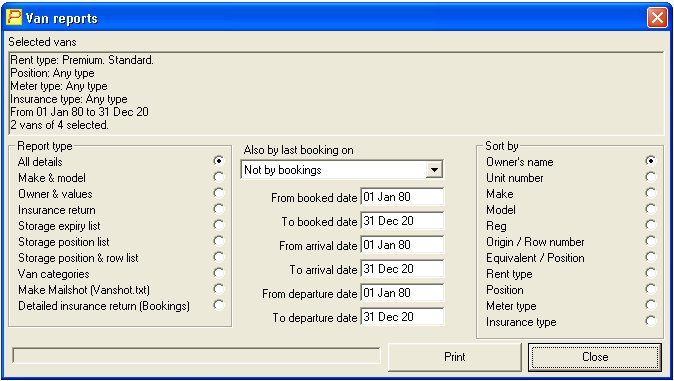
Task: Click the Print button
Action: pyautogui.click(x=455, y=357)
